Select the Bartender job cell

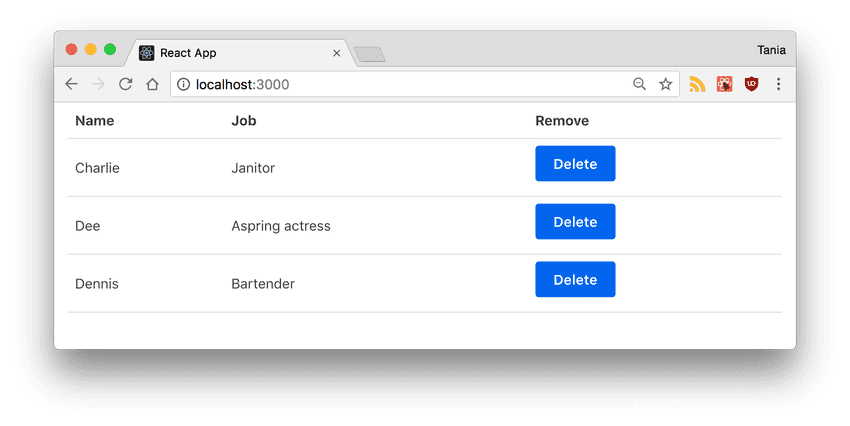click(x=263, y=284)
